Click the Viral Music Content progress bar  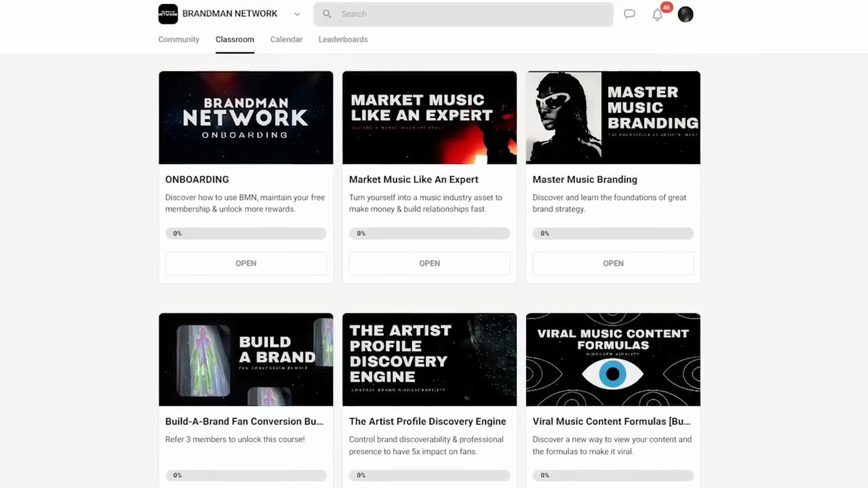tap(613, 475)
